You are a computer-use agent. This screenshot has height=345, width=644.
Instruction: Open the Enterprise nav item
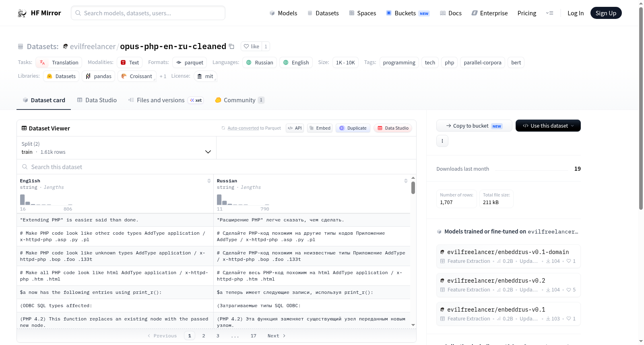[x=489, y=13]
